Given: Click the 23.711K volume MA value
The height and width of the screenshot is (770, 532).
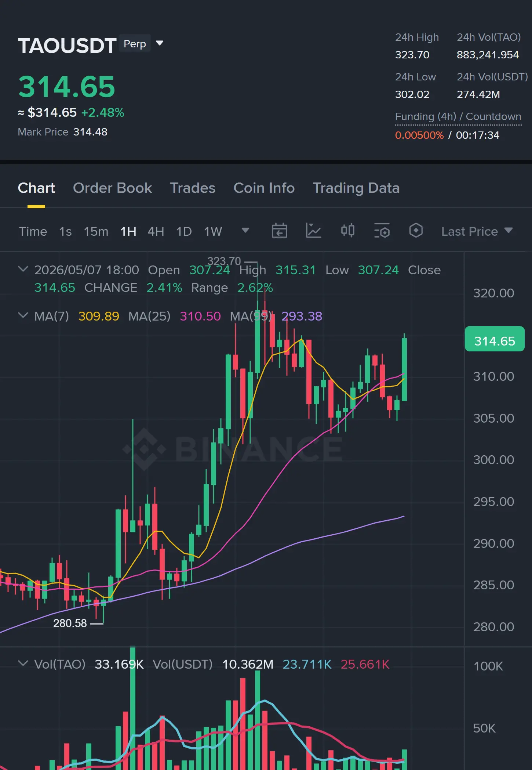Looking at the screenshot, I should point(307,664).
